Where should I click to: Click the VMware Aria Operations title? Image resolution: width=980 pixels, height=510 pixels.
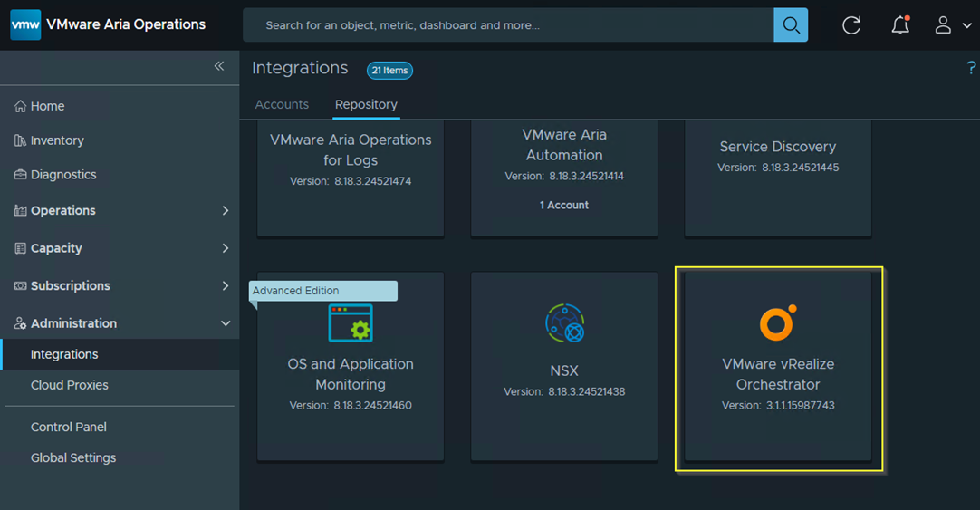[126, 24]
